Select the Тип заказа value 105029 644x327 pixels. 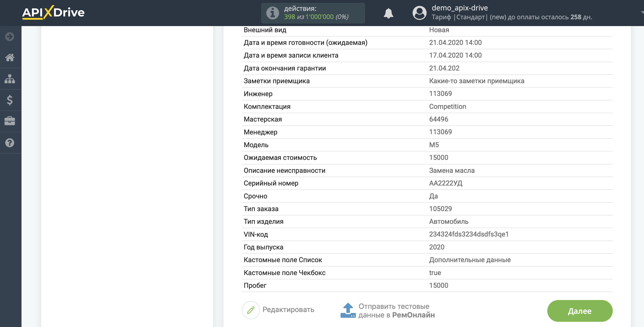(440, 209)
